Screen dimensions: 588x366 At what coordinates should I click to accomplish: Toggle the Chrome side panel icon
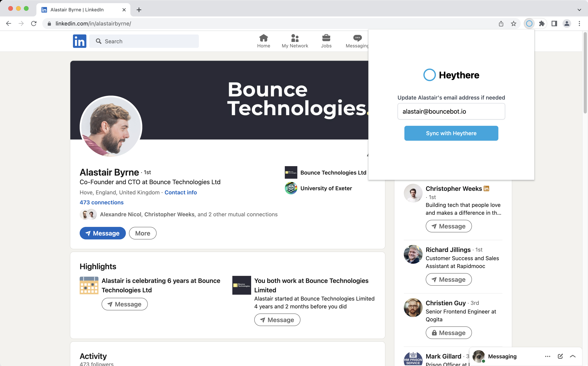554,24
